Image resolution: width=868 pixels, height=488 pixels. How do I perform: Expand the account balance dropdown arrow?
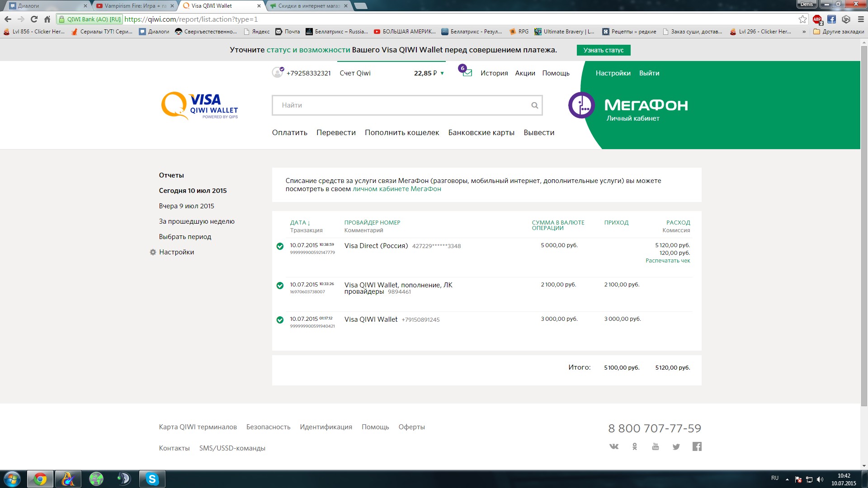tap(442, 73)
